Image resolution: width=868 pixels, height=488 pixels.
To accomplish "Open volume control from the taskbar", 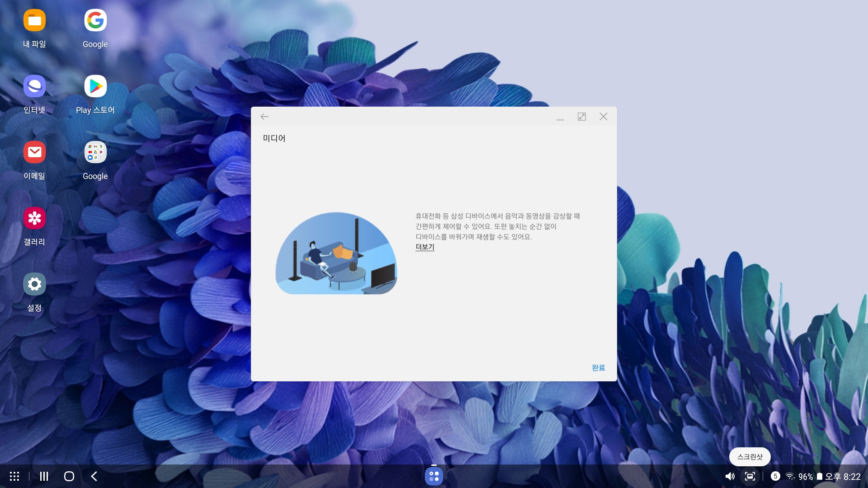I will pos(730,476).
